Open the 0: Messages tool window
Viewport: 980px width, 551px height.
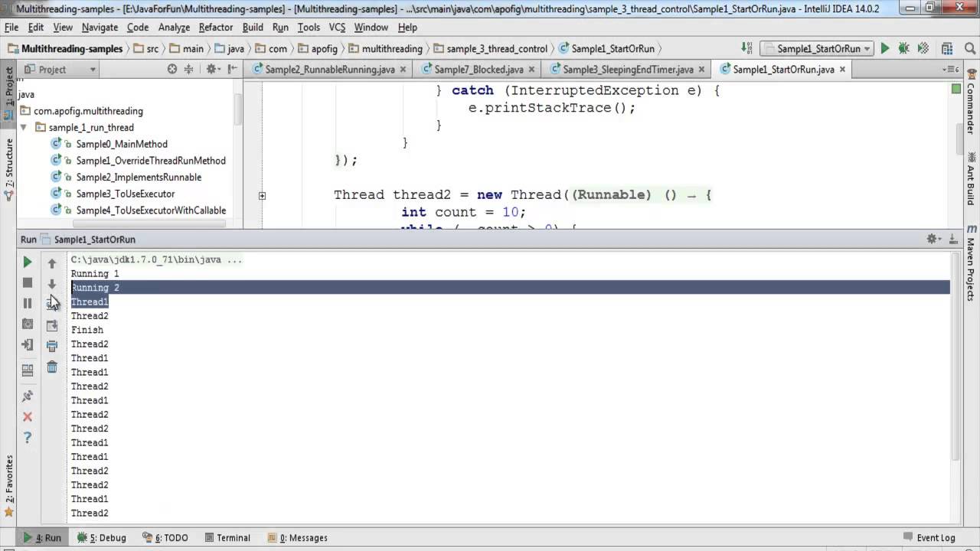coord(297,537)
